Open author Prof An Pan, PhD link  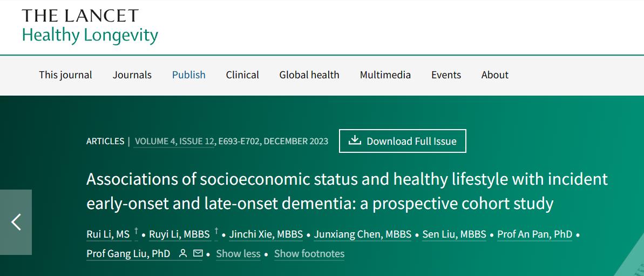[x=535, y=234]
